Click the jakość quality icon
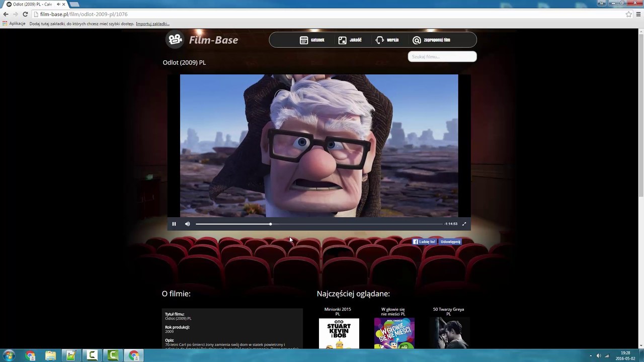 pyautogui.click(x=342, y=40)
